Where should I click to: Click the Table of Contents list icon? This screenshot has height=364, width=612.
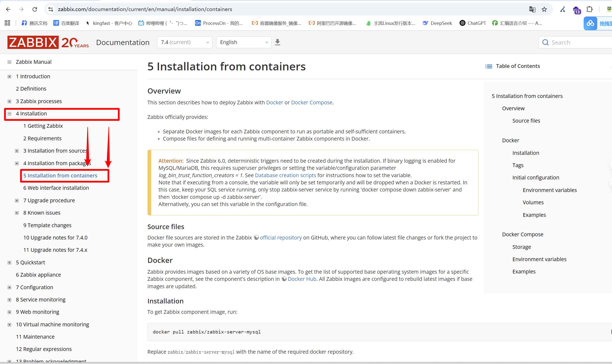(489, 66)
